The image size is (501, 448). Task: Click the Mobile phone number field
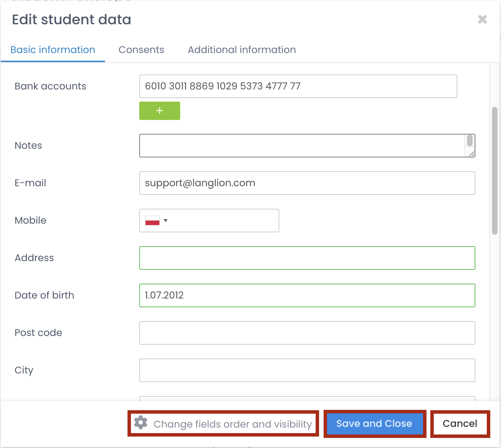pyautogui.click(x=223, y=221)
